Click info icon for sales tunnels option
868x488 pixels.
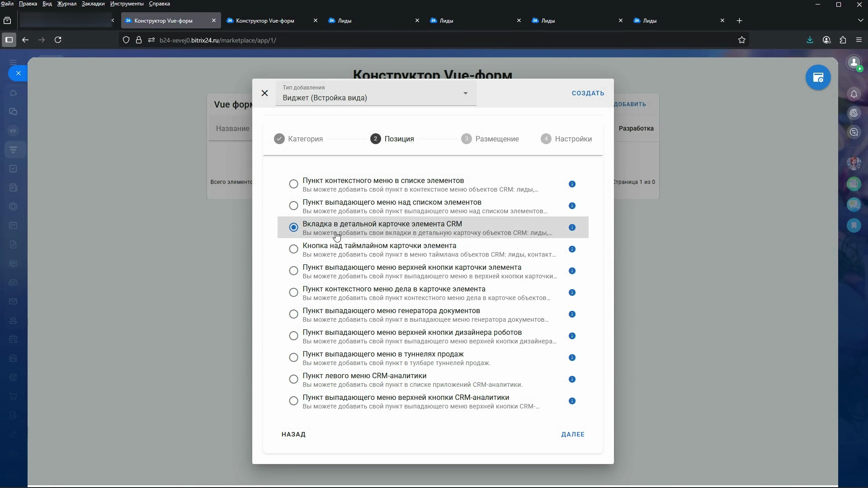coord(572,357)
